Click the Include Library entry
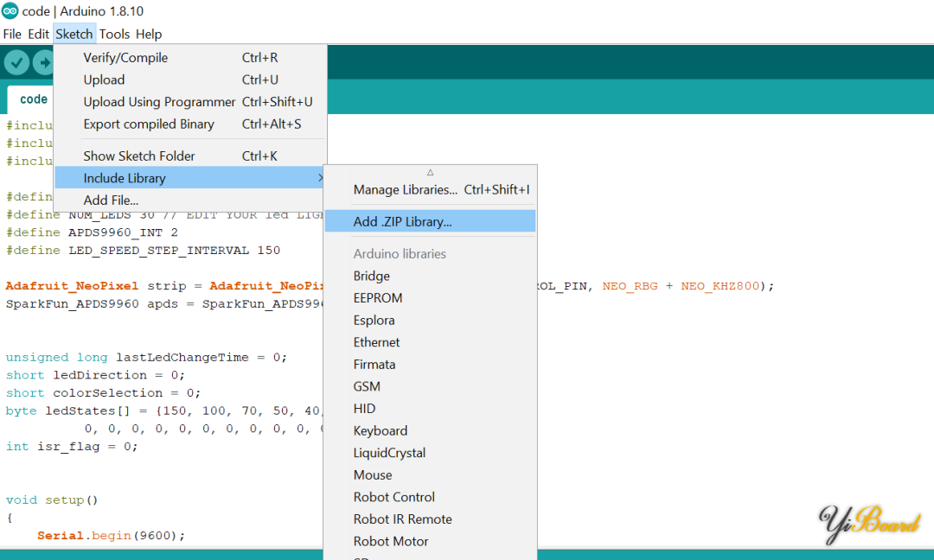 click(190, 178)
